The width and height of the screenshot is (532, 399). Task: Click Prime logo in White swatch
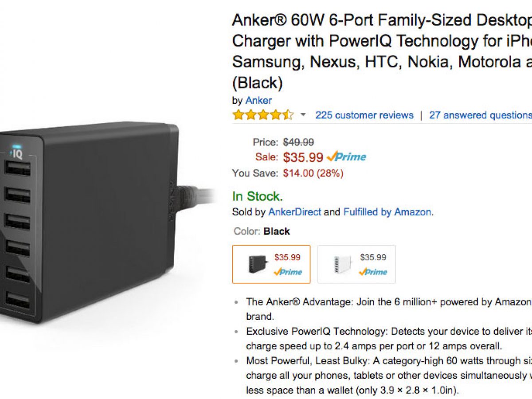click(373, 272)
